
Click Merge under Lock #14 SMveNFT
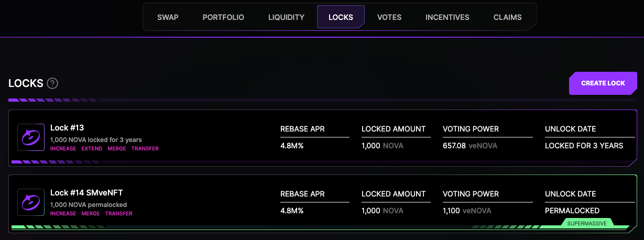point(90,214)
